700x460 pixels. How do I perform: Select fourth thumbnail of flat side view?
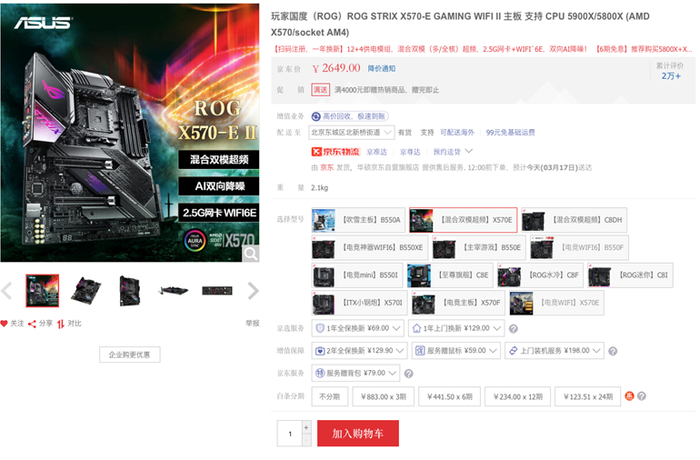173,291
